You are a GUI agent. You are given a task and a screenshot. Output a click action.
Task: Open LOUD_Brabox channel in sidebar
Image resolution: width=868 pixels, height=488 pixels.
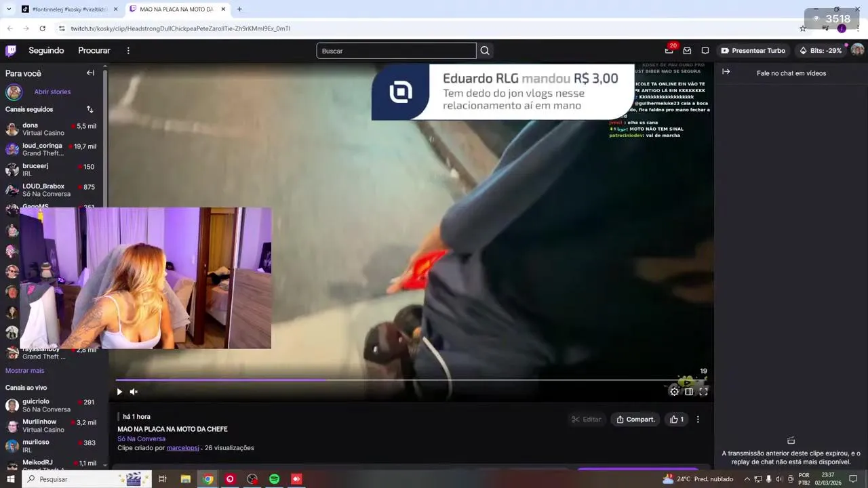coord(52,190)
